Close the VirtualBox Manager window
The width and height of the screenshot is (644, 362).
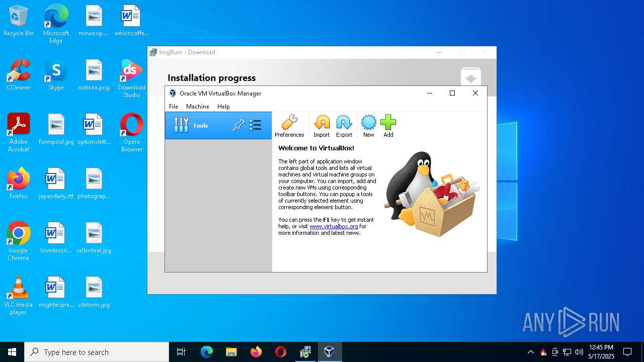pyautogui.click(x=475, y=93)
